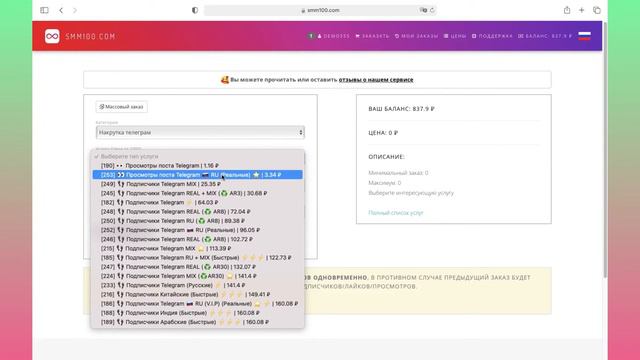This screenshot has height=360, width=640.
Task: Click the Russian flag language icon
Action: pos(584,36)
